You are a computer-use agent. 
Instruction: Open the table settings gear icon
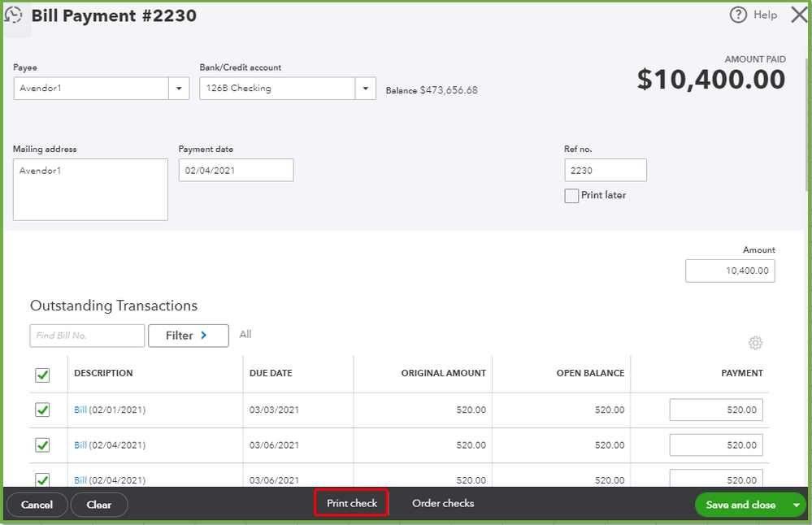(x=755, y=344)
